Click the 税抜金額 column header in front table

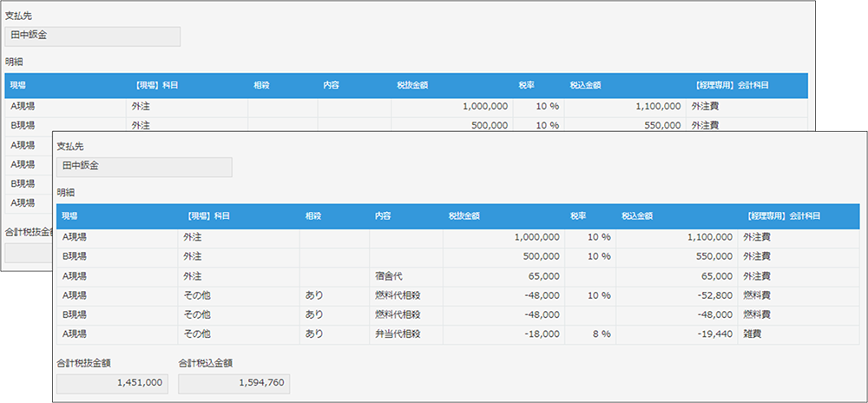pyautogui.click(x=464, y=215)
